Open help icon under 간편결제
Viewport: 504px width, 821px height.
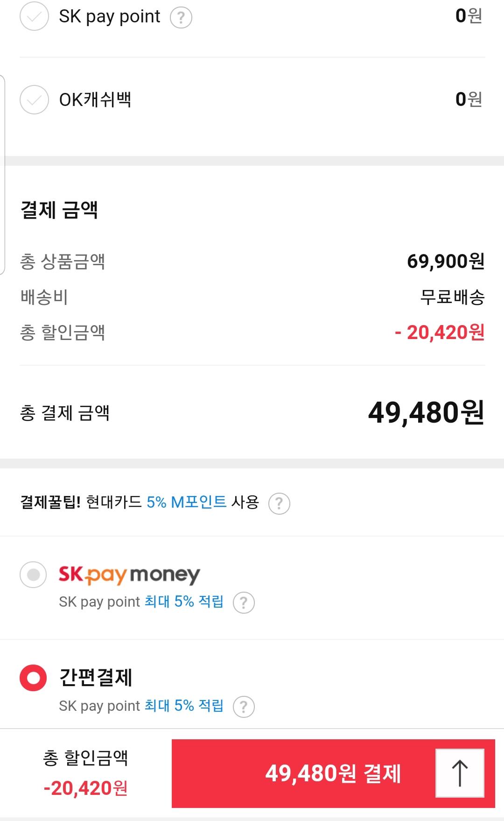(x=244, y=706)
